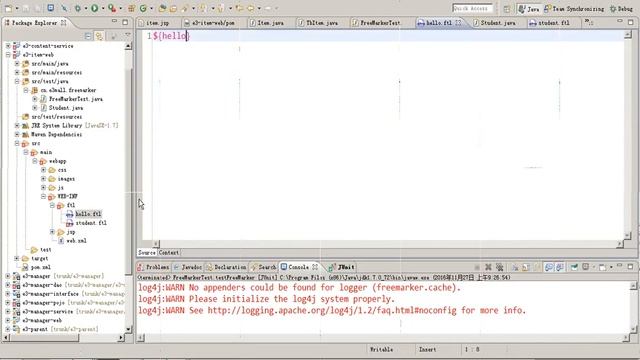Click the green New Java Class icon
Viewport: 640px width, 360px height.
(143, 8)
